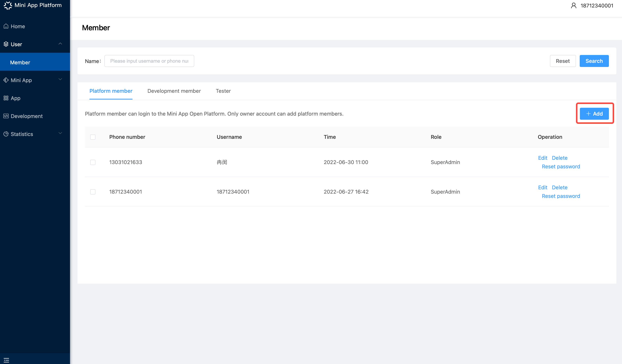Image resolution: width=622 pixels, height=364 pixels.
Task: Click the Time column header
Action: point(330,137)
